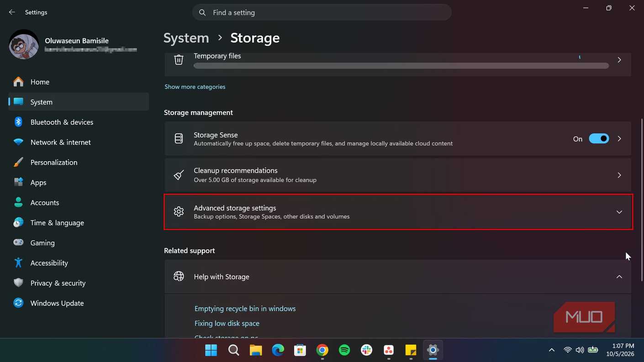
Task: Open Bluetooth & devices settings
Action: point(79,122)
